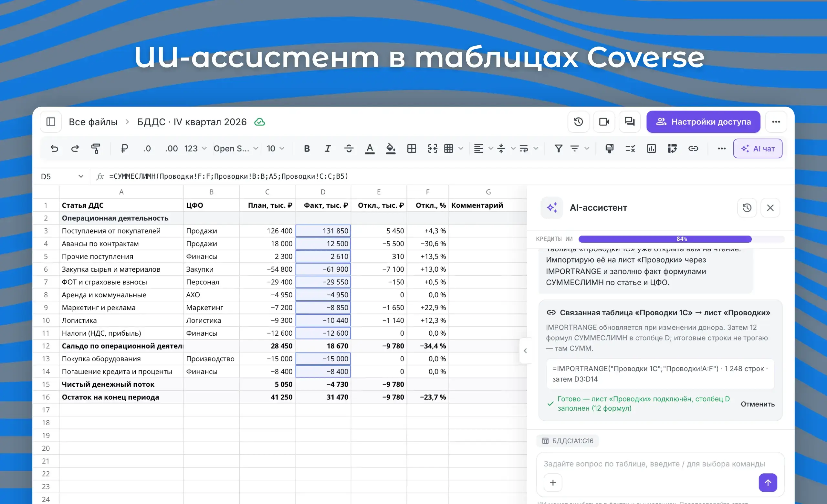Click the cell borders icon
This screenshot has width=827, height=504.
tap(412, 148)
